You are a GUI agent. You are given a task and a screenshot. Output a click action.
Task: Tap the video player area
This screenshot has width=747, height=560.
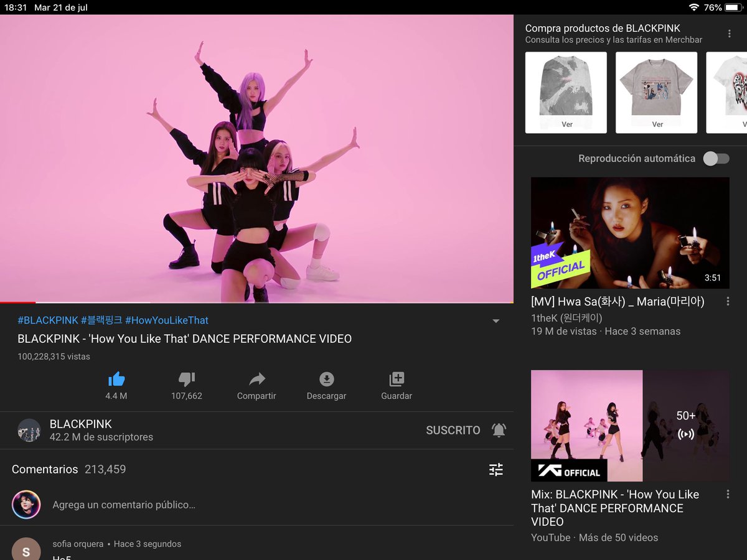coord(256,158)
